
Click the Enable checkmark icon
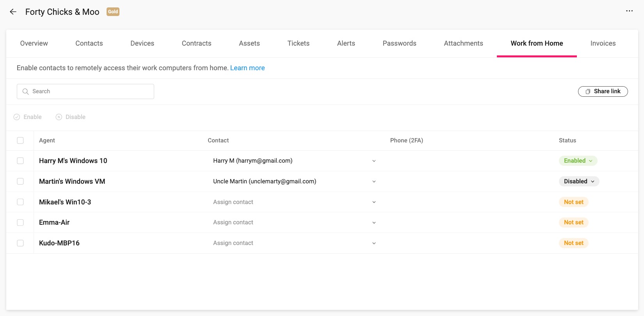point(17,117)
